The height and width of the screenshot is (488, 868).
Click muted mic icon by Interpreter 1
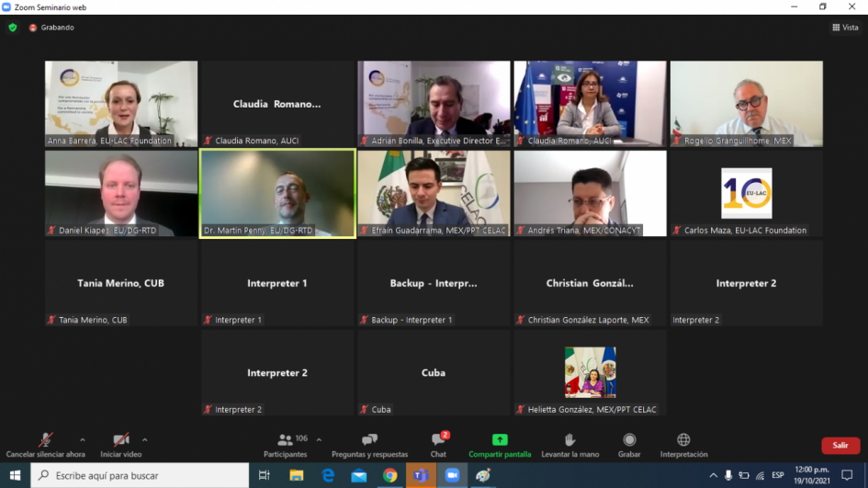click(208, 320)
